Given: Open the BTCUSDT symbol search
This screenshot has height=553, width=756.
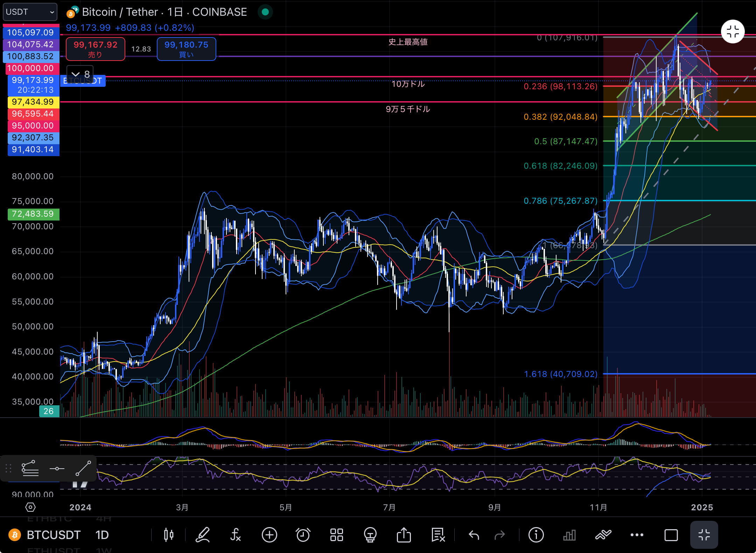Looking at the screenshot, I should click(54, 535).
